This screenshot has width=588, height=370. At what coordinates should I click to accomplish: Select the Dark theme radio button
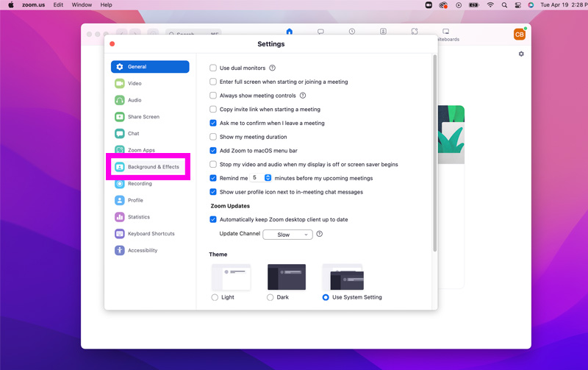270,297
